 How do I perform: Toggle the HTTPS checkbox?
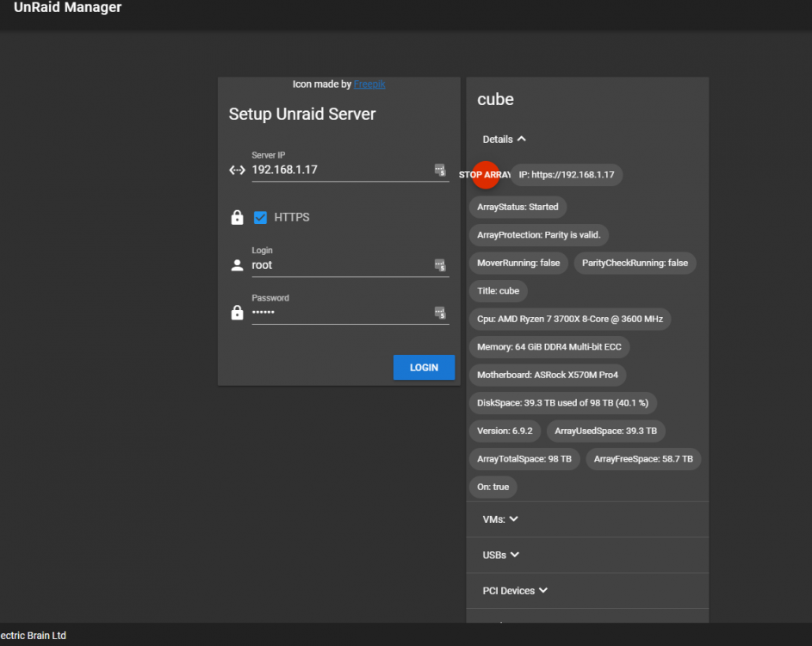tap(261, 218)
